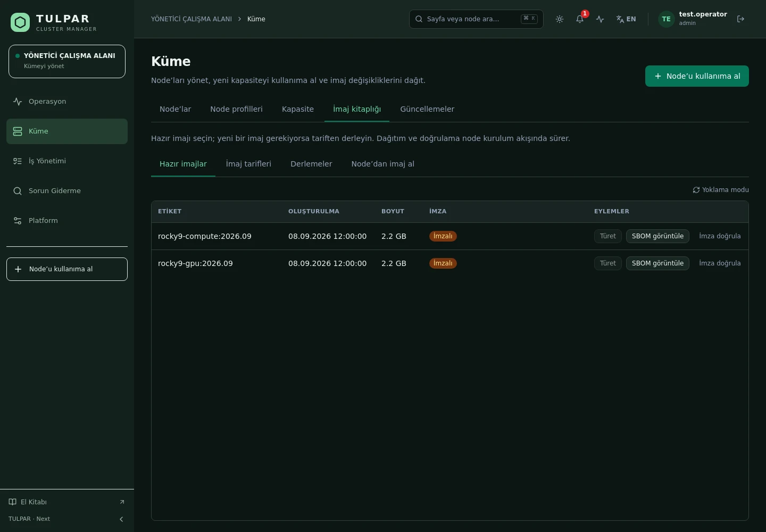Screen dimensions: 766x532
Task: Open Sorun Giderme in the sidebar
Action: point(67,191)
